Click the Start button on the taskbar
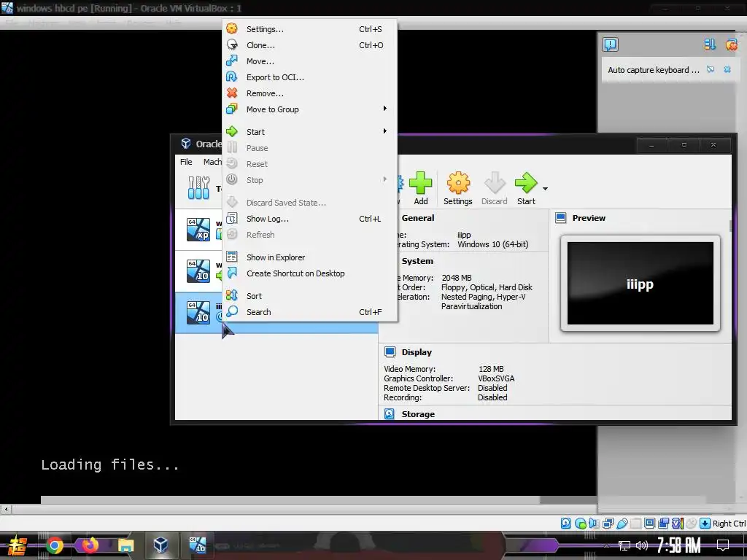This screenshot has width=747, height=560. (x=18, y=545)
